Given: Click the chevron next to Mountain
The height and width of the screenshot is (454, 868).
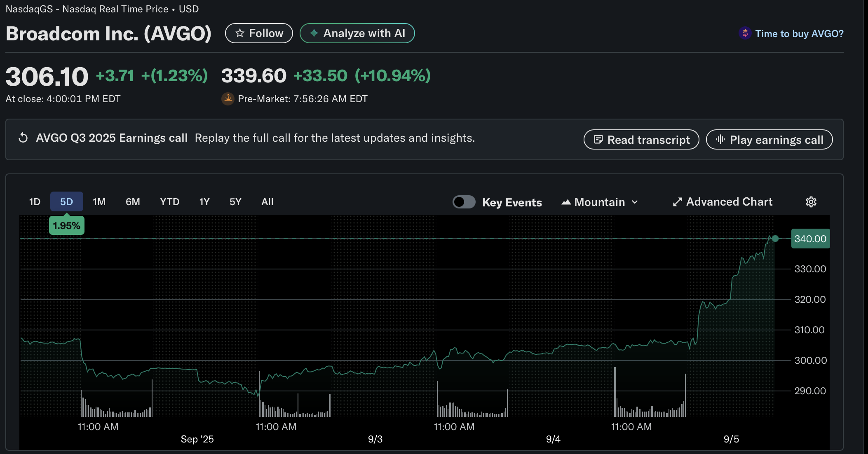Looking at the screenshot, I should (x=635, y=202).
